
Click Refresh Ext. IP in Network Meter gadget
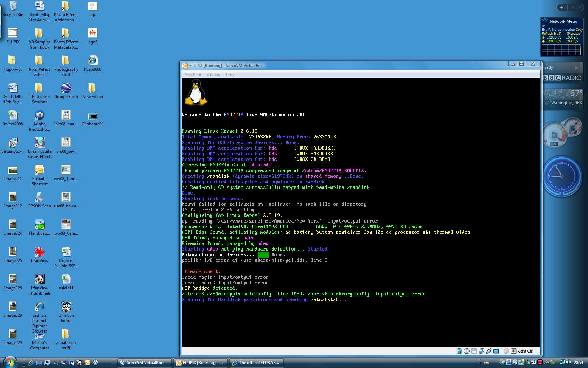pos(552,34)
